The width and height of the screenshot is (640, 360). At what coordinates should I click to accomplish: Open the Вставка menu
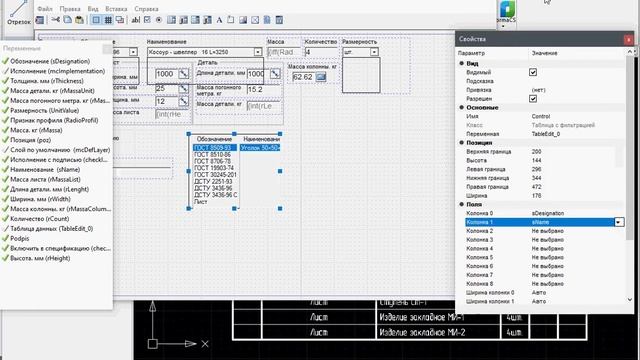pyautogui.click(x=116, y=9)
